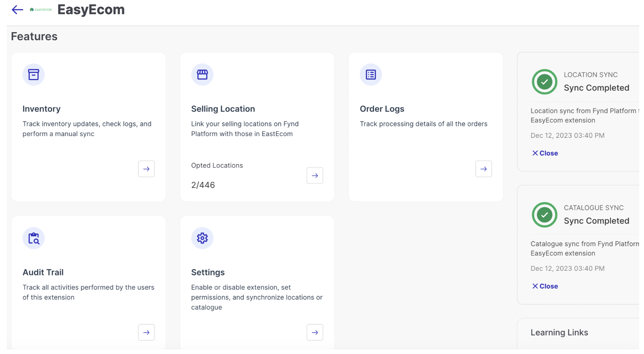Click the Inventory archive box icon

34,75
